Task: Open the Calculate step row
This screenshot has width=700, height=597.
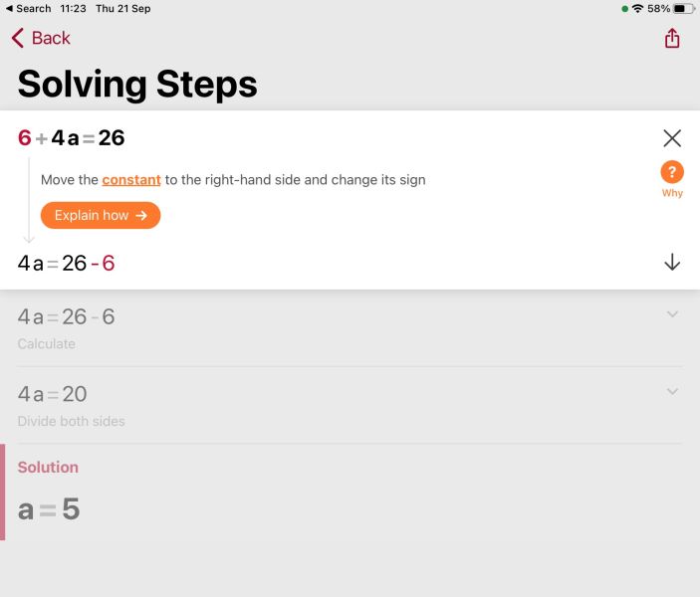Action: 350,328
